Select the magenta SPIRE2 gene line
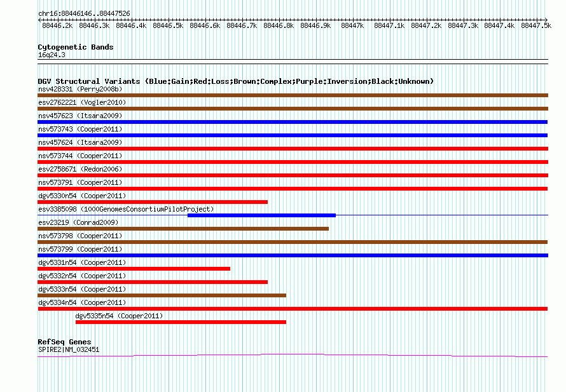Image resolution: width=566 pixels, height=392 pixels. pos(293,356)
